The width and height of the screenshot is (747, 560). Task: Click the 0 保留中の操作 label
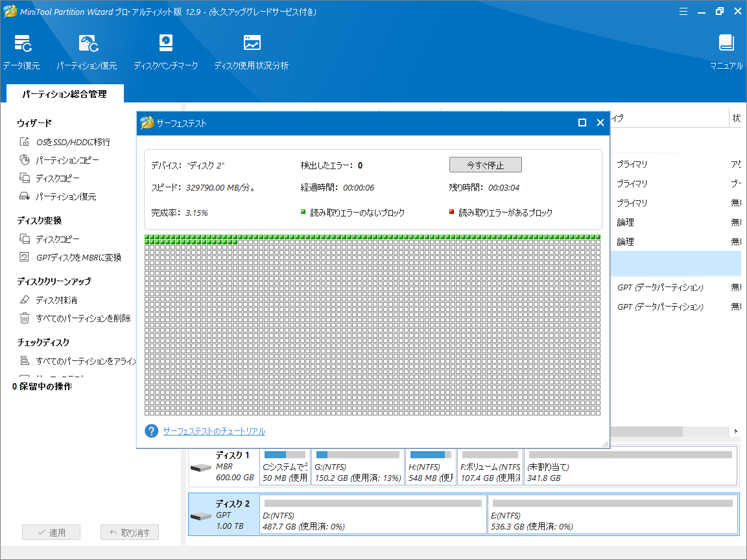42,386
